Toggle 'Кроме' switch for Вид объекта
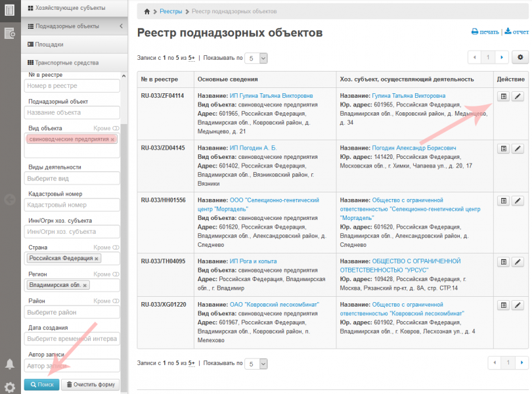The image size is (532, 394). [x=116, y=129]
